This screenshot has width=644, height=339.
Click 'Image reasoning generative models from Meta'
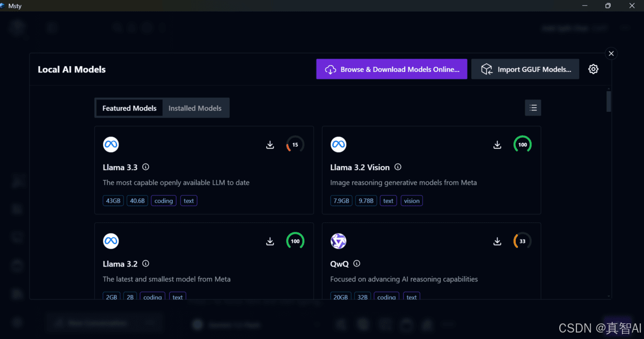[404, 183]
